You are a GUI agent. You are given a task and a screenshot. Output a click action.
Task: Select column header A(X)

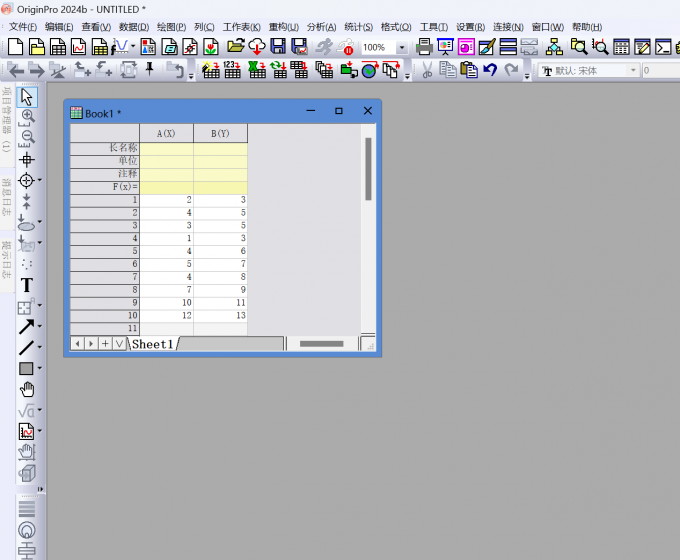tap(167, 134)
